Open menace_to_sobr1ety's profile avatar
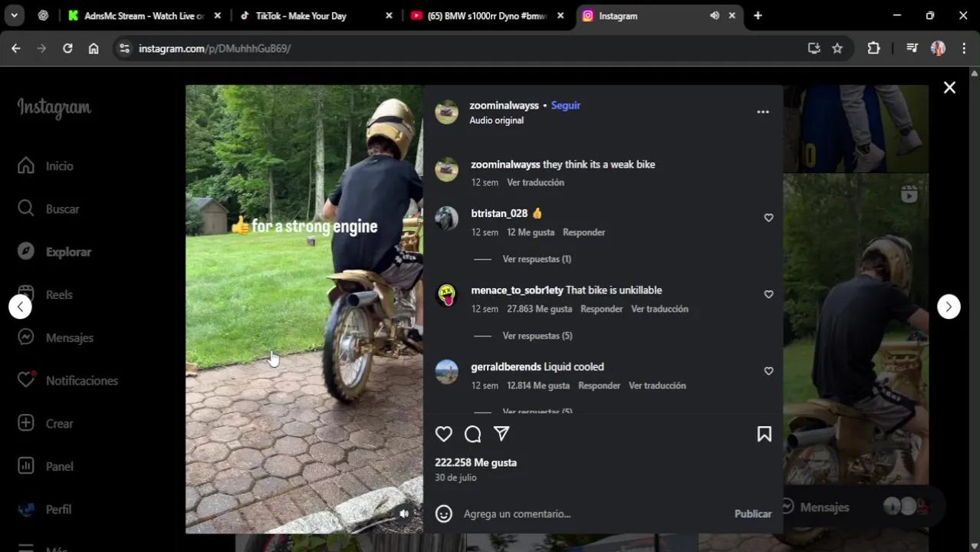Viewport: 980px width, 552px height. (x=446, y=295)
